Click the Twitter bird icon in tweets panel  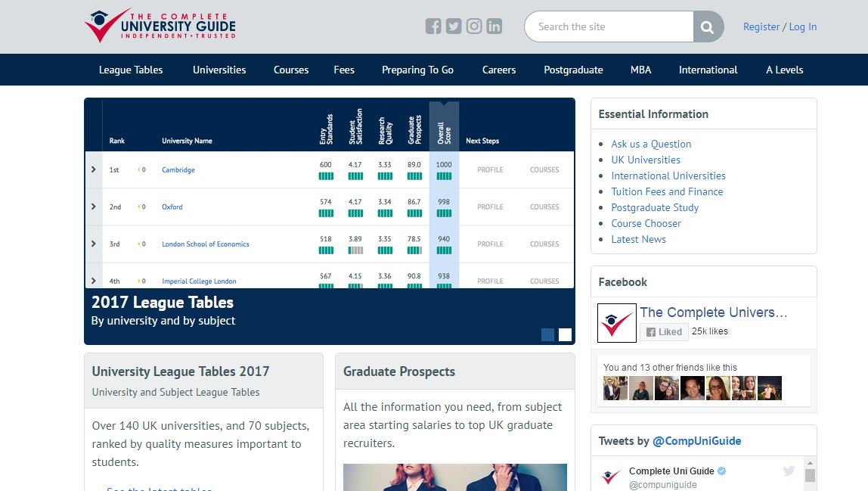click(789, 471)
